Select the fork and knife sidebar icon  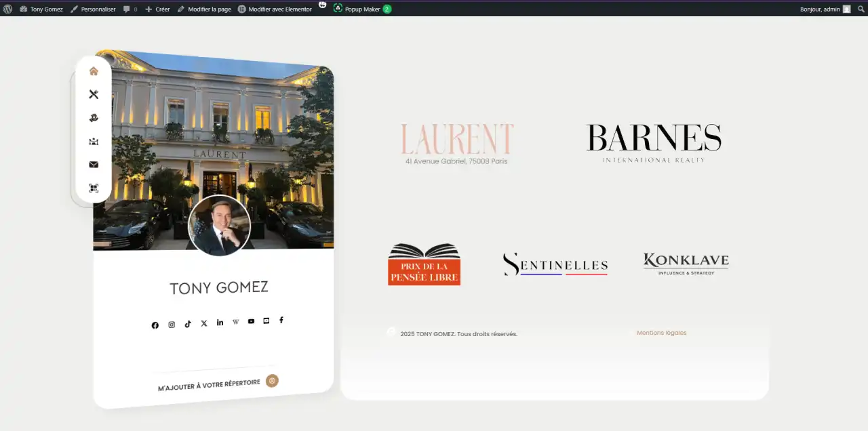[94, 94]
